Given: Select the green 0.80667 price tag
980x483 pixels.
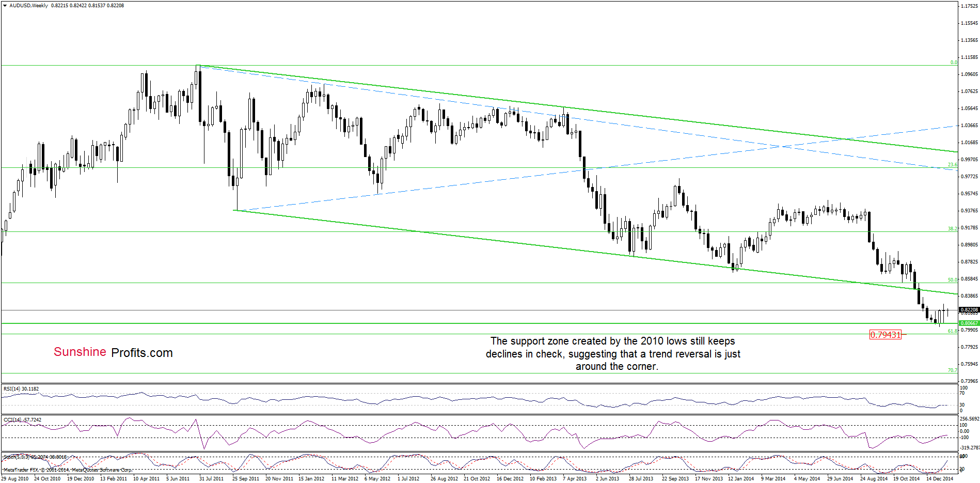Looking at the screenshot, I should click(x=969, y=323).
